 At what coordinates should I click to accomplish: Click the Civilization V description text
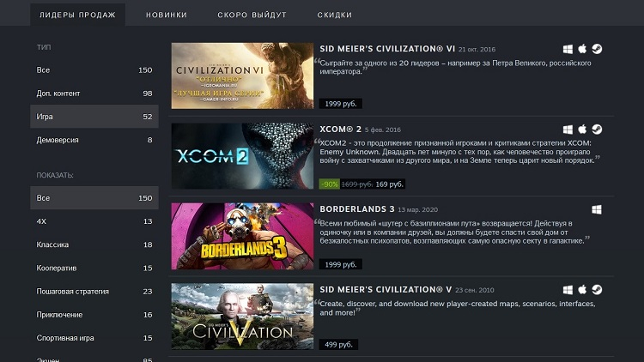[x=457, y=308]
